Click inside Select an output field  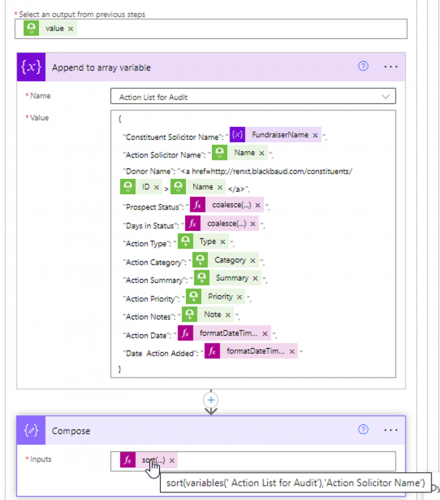click(x=211, y=29)
